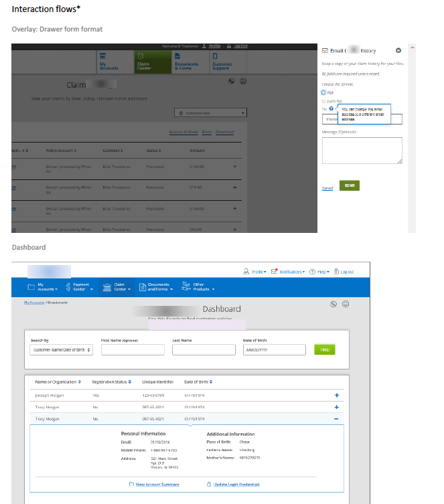444x504 pixels.
Task: Open the Search By dropdown
Action: pyautogui.click(x=62, y=350)
